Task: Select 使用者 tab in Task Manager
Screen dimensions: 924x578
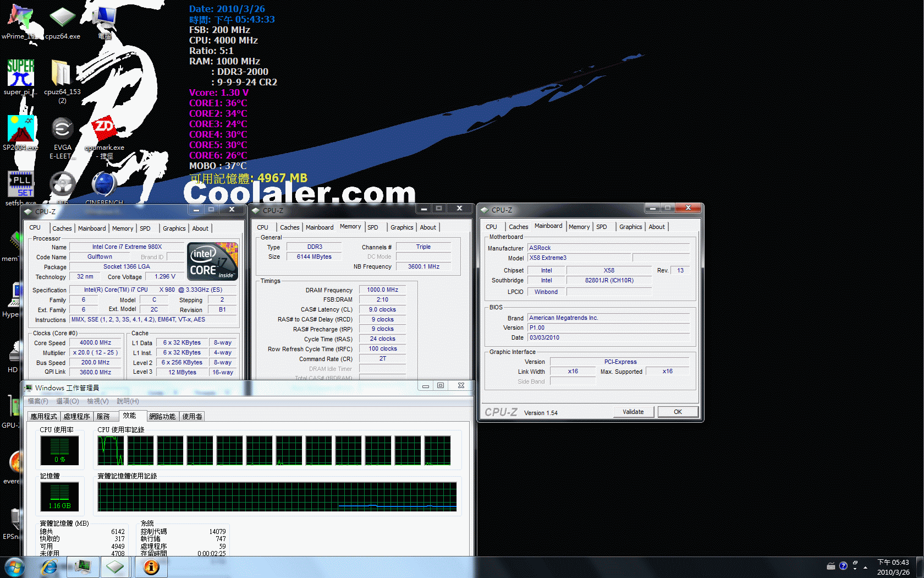Action: [x=192, y=417]
